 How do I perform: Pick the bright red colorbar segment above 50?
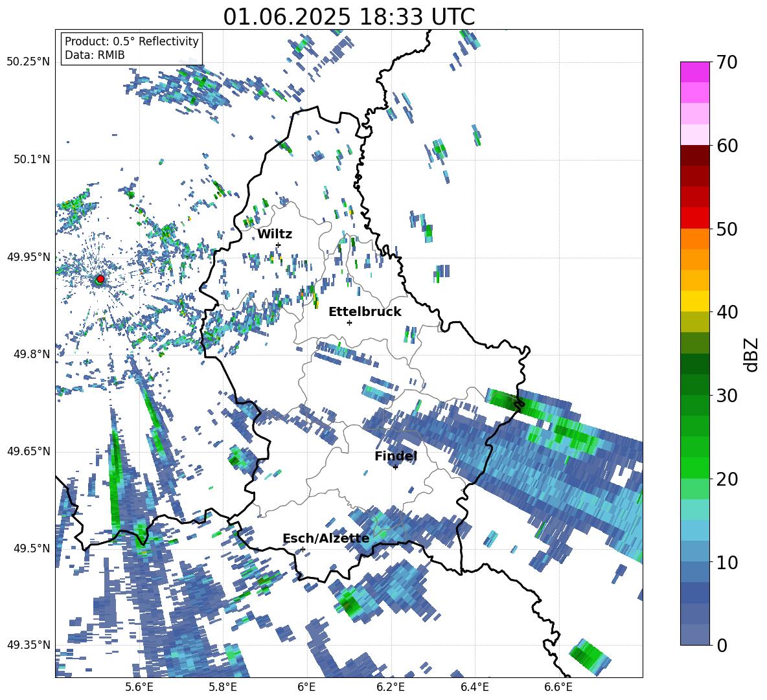pos(694,218)
